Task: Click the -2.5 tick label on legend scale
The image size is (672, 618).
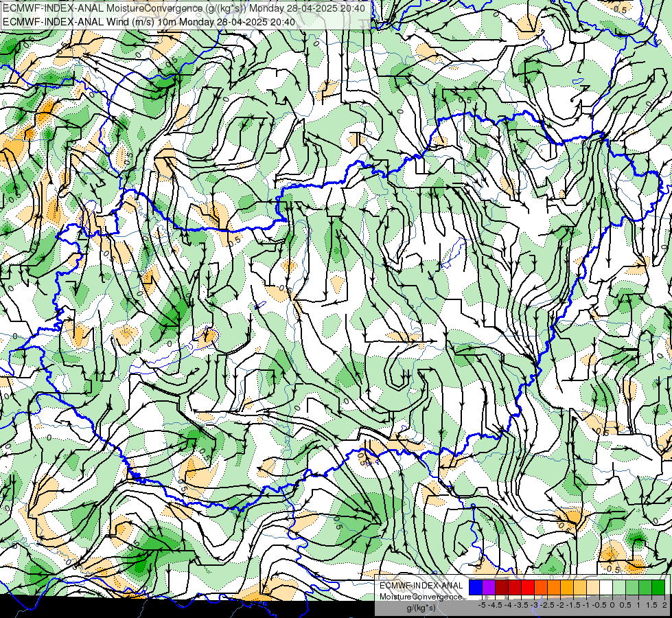Action: (547, 605)
